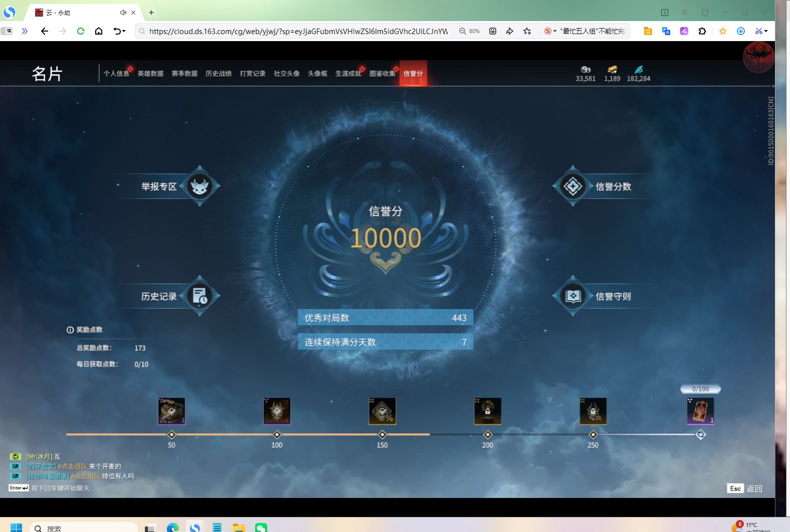Open the downloads icon in browser toolbar

click(x=741, y=31)
